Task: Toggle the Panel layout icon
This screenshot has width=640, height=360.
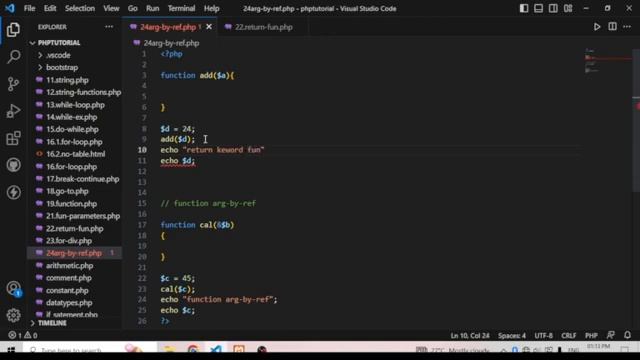Action: coord(538,8)
